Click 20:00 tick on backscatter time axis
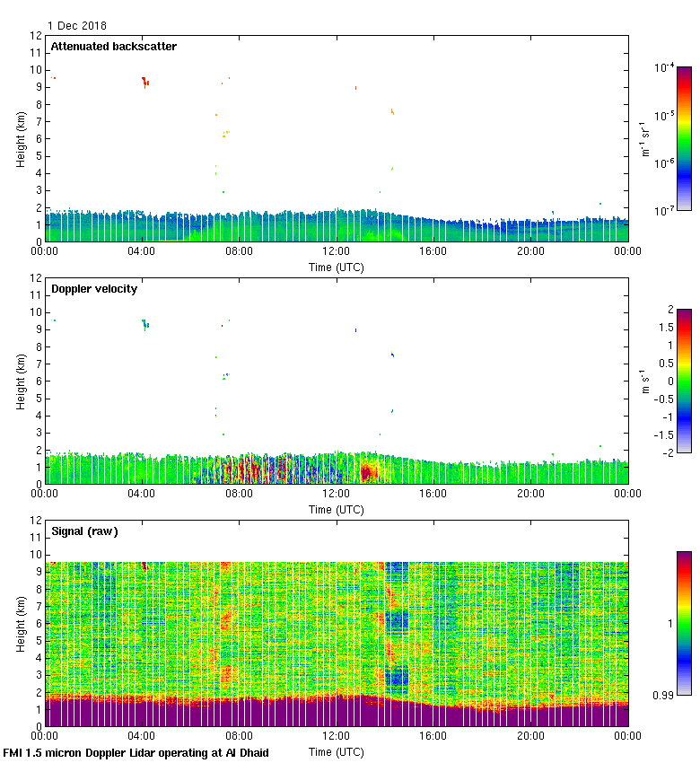Viewport: 700px width, 763px height. tap(530, 252)
